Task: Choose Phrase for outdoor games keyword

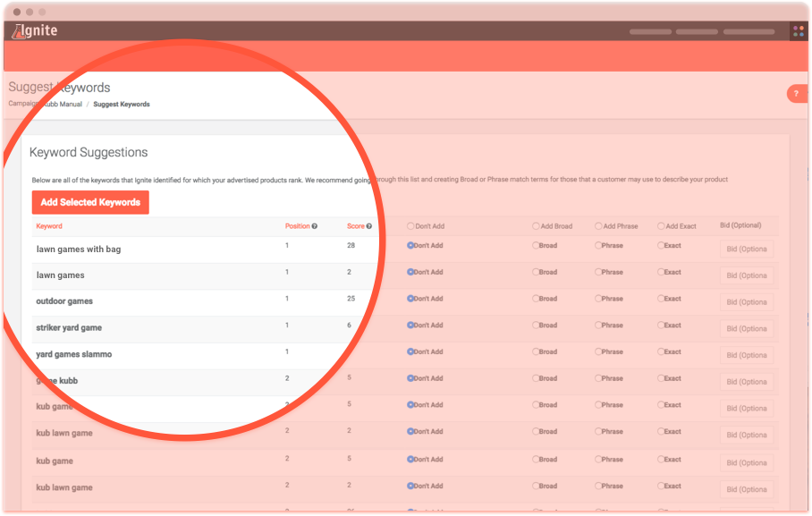Action: tap(598, 299)
